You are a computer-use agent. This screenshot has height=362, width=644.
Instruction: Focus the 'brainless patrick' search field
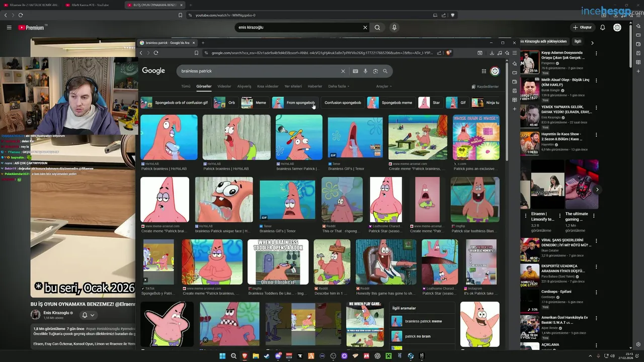[259, 71]
